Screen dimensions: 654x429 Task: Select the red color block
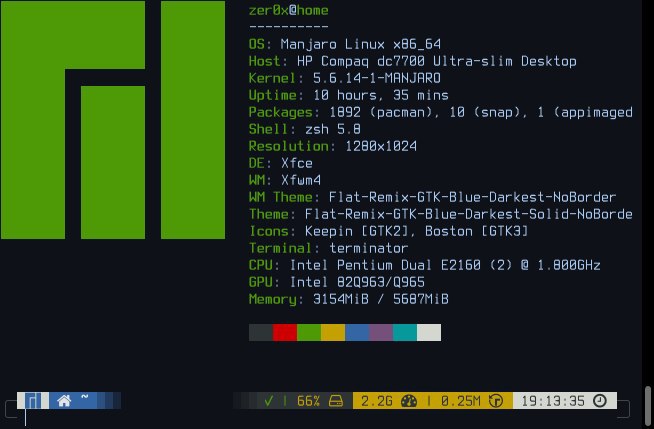tap(285, 332)
